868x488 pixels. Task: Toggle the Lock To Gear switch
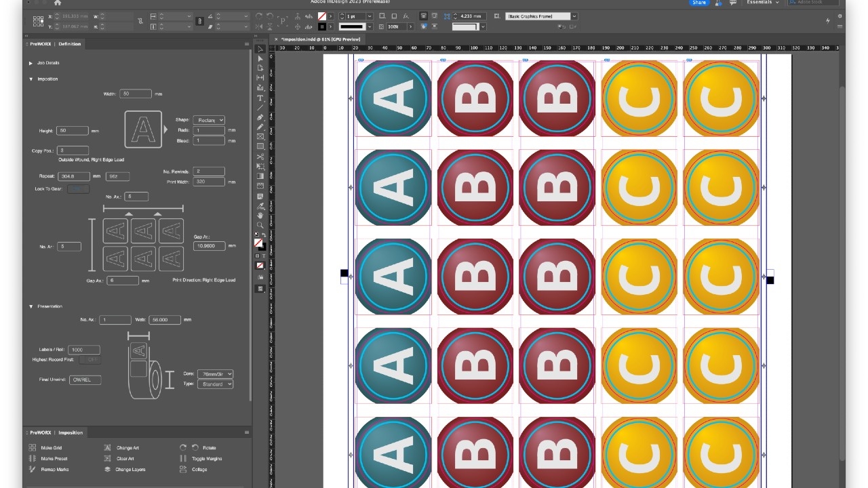77,189
